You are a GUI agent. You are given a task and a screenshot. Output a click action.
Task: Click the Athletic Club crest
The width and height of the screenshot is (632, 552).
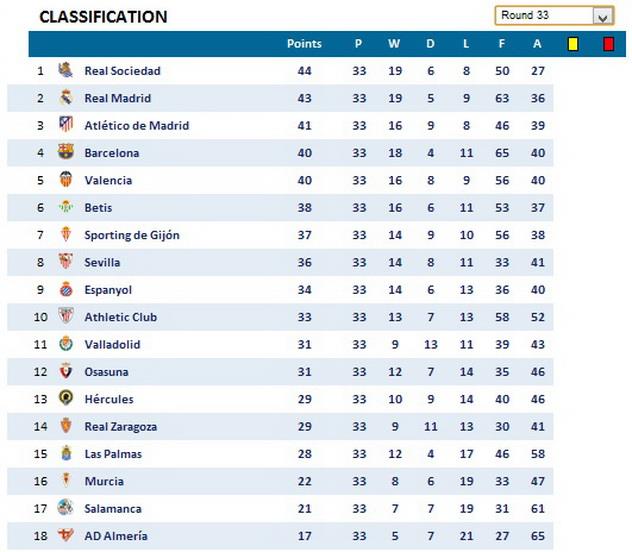point(65,317)
